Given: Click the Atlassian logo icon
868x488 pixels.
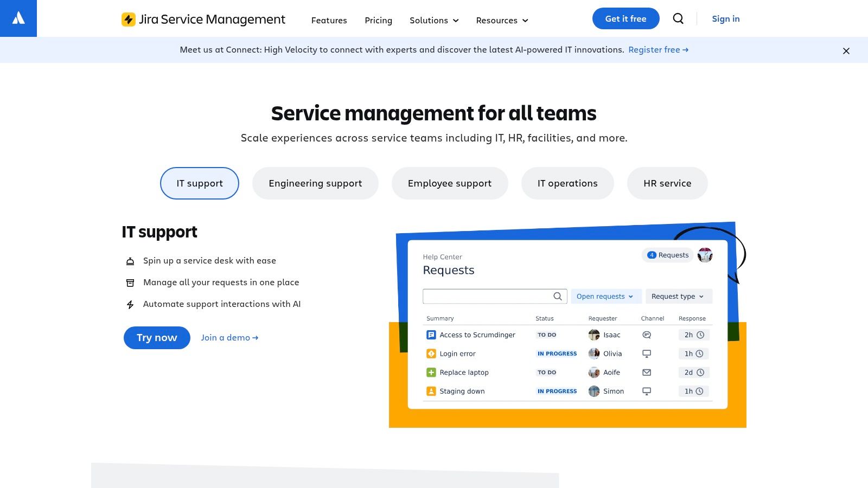Looking at the screenshot, I should click(18, 18).
